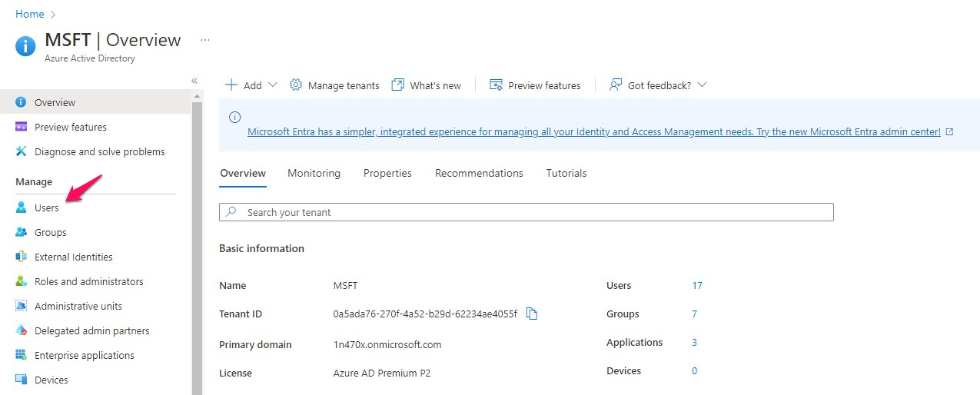The width and height of the screenshot is (980, 395).
Task: Copy the Tenant ID to clipboard
Action: pos(532,314)
